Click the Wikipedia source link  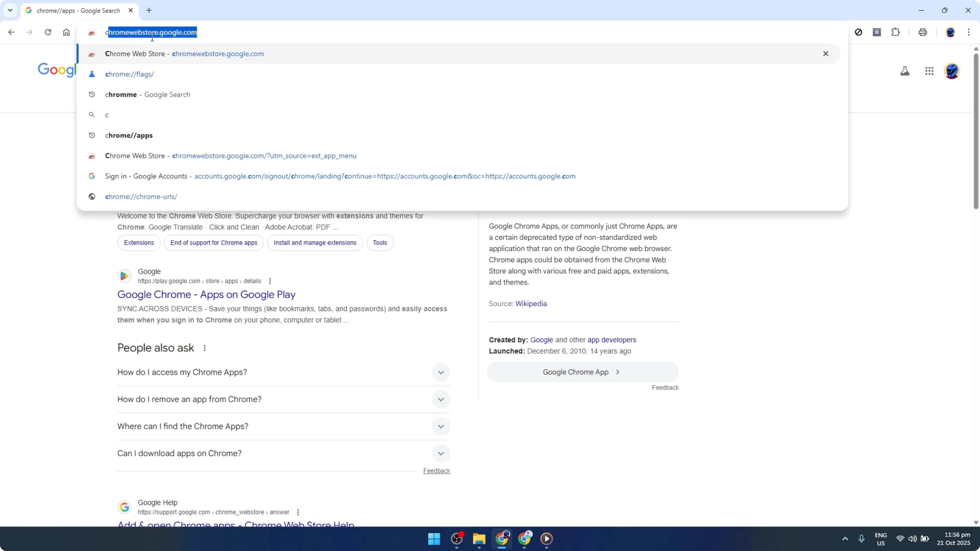click(531, 303)
